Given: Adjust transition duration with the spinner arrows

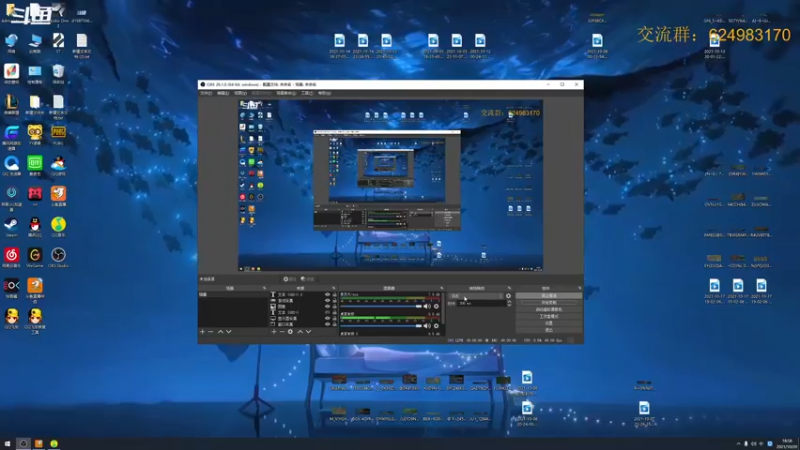Looking at the screenshot, I should tap(509, 303).
